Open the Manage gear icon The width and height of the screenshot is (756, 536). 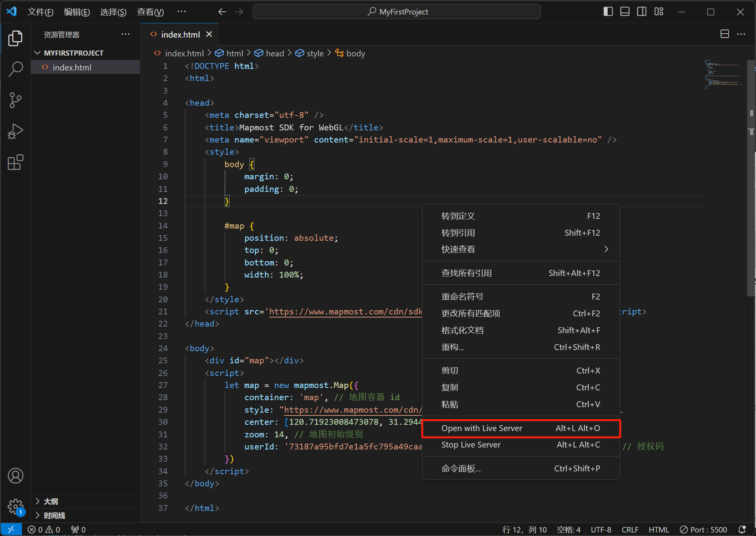15,506
